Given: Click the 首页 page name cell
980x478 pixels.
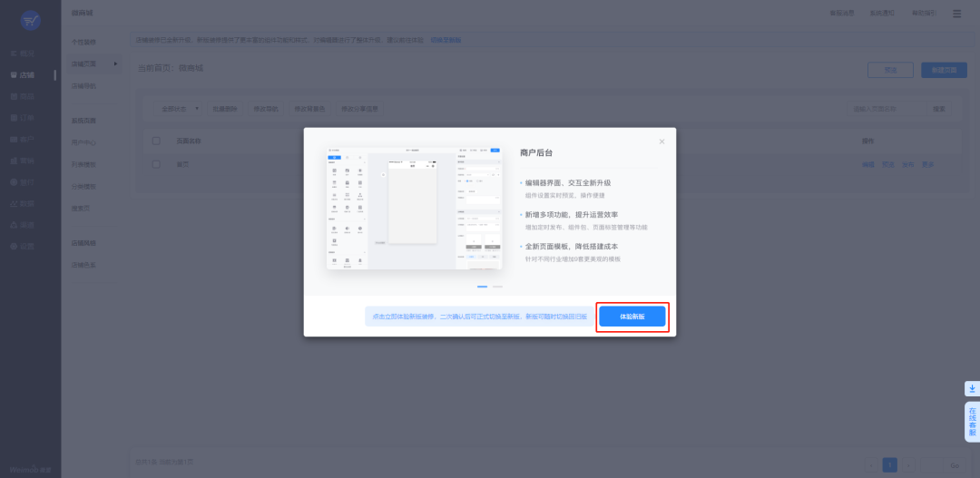Looking at the screenshot, I should (182, 164).
